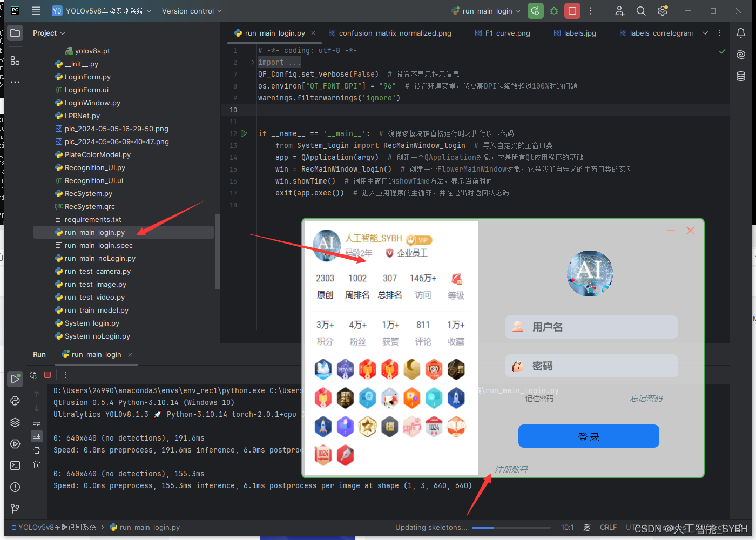This screenshot has width=756, height=540.
Task: Click the 用户名 username field
Action: [591, 327]
